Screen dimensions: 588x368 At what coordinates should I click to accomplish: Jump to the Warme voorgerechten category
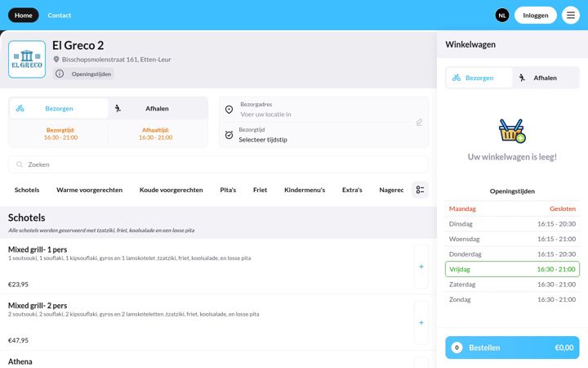tap(90, 190)
